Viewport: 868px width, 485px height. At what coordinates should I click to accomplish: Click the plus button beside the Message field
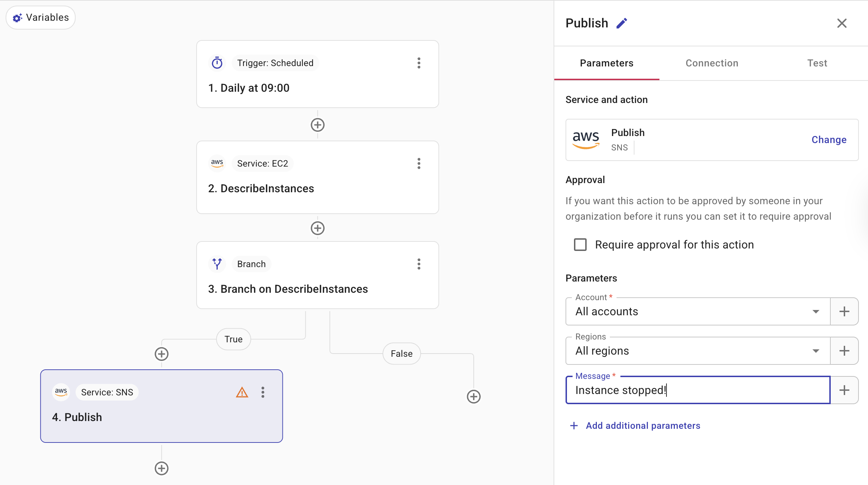[x=844, y=390]
